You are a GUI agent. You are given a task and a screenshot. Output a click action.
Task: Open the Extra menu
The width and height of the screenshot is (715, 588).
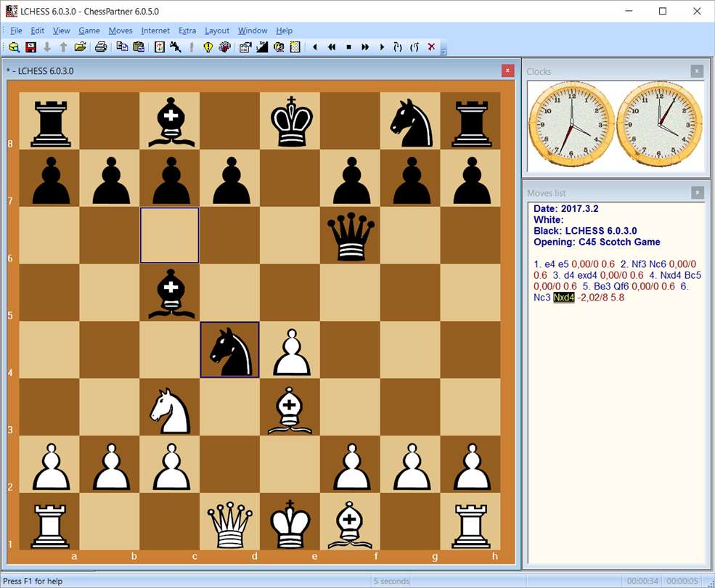(x=187, y=30)
